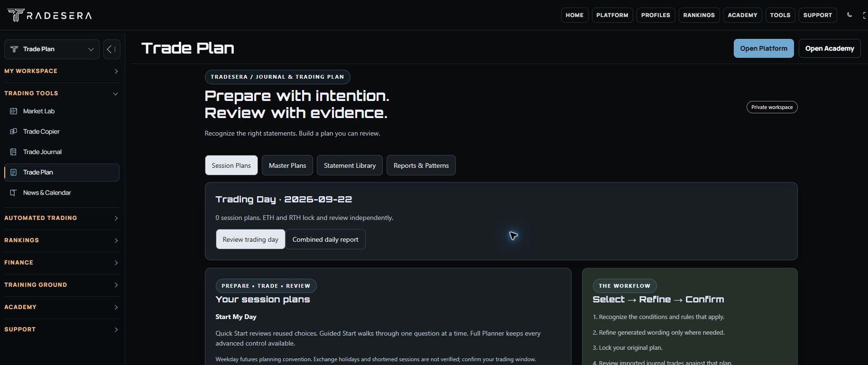Open Support in top navigation
Screen dimensions: 868x365
coord(818,15)
